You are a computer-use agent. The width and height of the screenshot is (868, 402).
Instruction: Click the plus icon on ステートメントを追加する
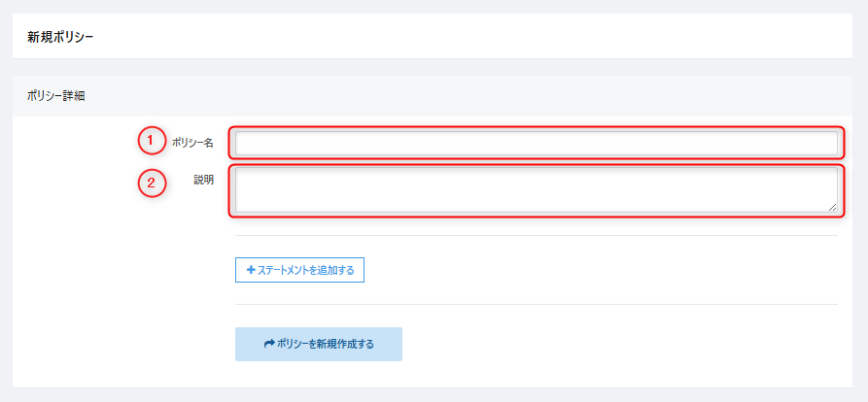coord(251,270)
